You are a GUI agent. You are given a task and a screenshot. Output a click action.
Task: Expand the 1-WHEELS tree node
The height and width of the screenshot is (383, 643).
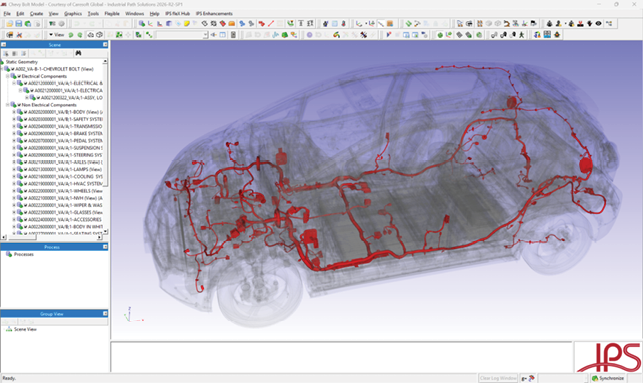[x=14, y=191]
